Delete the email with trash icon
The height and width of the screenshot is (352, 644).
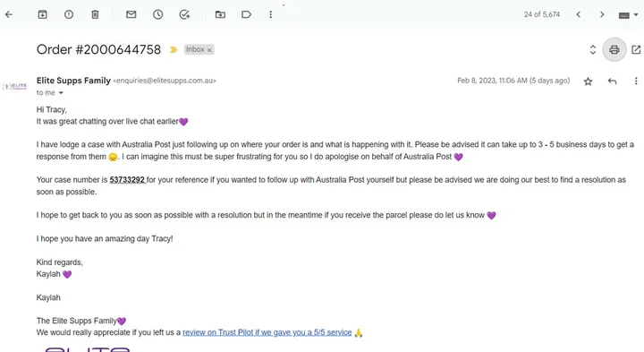point(95,14)
